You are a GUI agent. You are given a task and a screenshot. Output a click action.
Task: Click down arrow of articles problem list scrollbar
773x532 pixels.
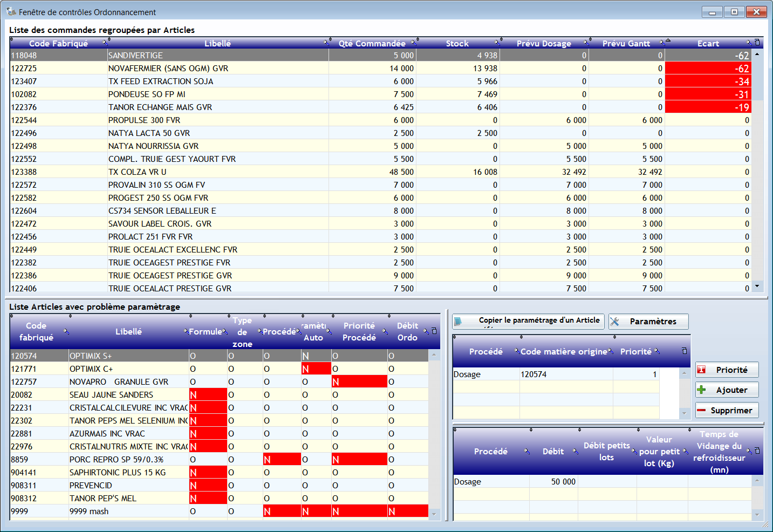point(434,514)
